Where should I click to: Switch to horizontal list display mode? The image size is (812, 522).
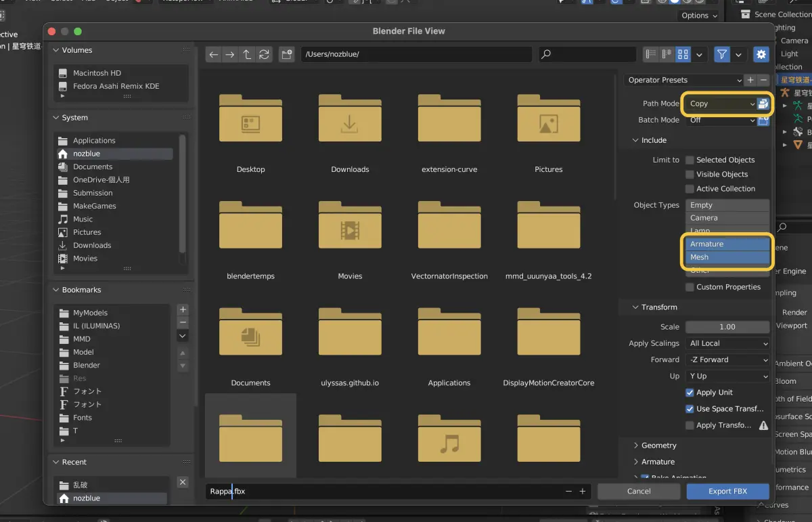(x=667, y=55)
